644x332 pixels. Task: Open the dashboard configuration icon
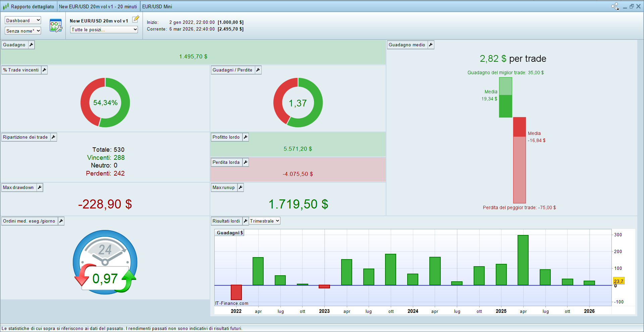(x=56, y=26)
